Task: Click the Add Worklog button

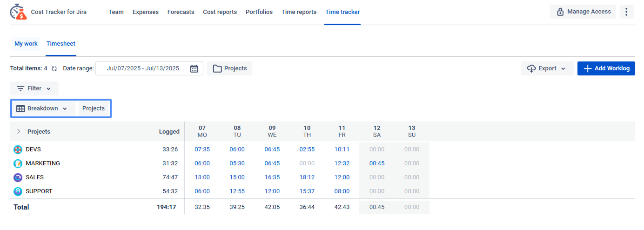Action: (606, 68)
